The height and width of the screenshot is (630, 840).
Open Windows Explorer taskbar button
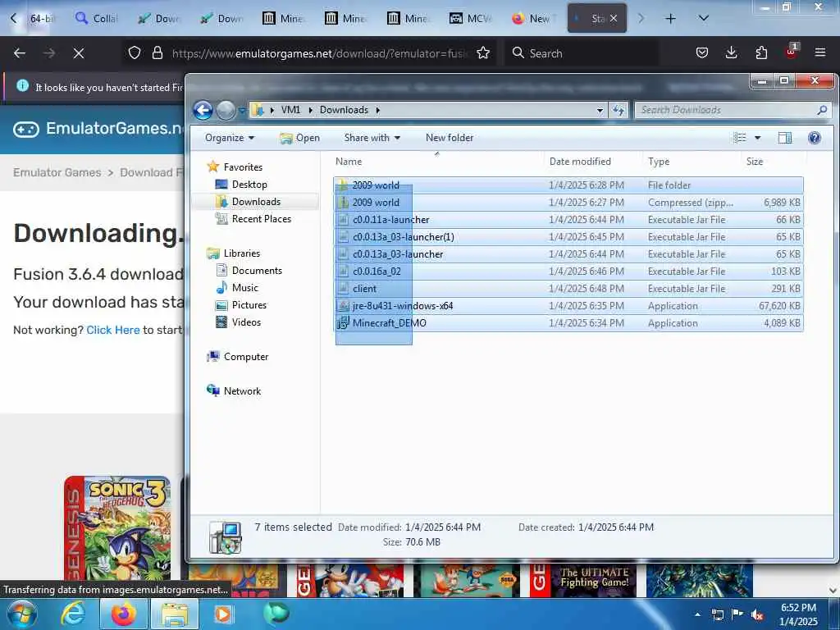pyautogui.click(x=175, y=614)
